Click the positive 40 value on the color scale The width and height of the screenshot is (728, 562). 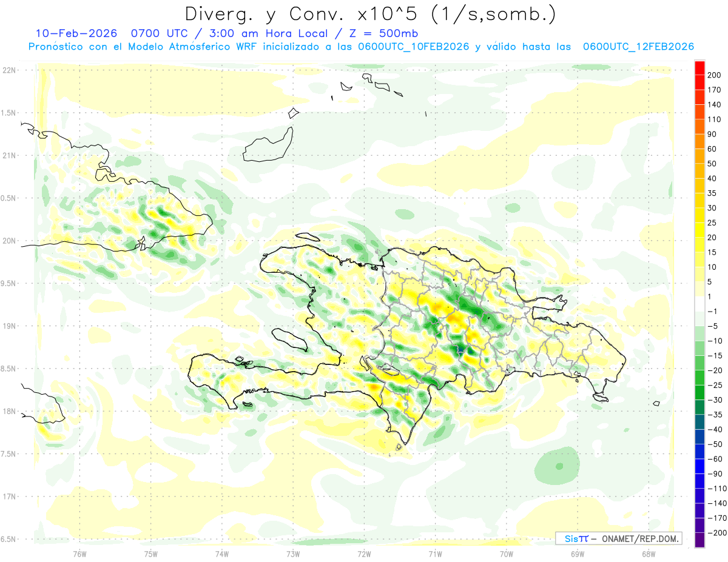[x=713, y=178]
